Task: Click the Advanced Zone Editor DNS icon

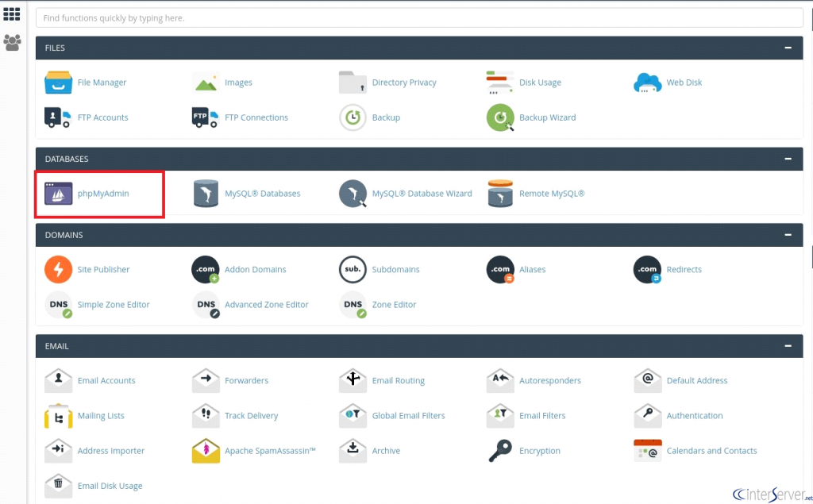Action: (x=206, y=305)
